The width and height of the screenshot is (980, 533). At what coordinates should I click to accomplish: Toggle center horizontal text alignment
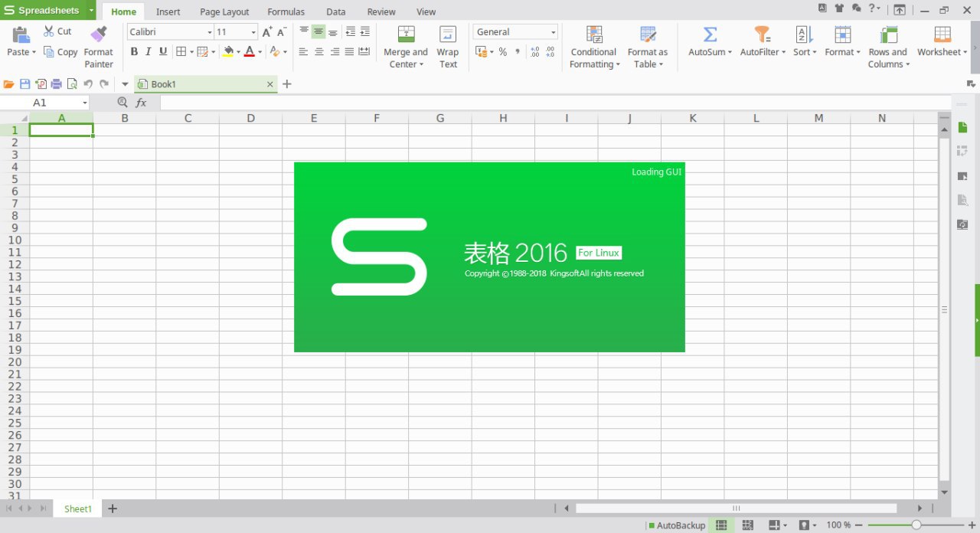coord(318,52)
